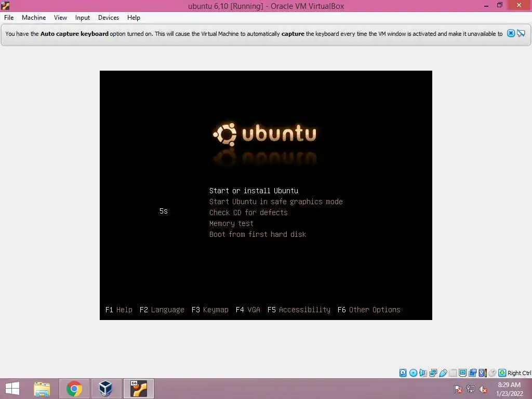The width and height of the screenshot is (532, 399).
Task: Click F6 Other Options
Action: [369, 310]
